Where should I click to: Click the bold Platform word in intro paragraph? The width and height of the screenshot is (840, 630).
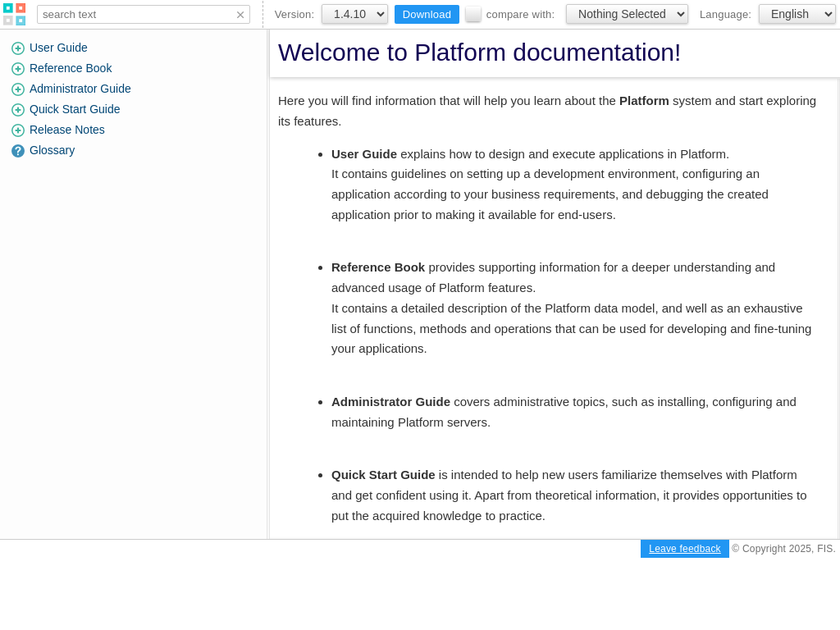(x=644, y=101)
